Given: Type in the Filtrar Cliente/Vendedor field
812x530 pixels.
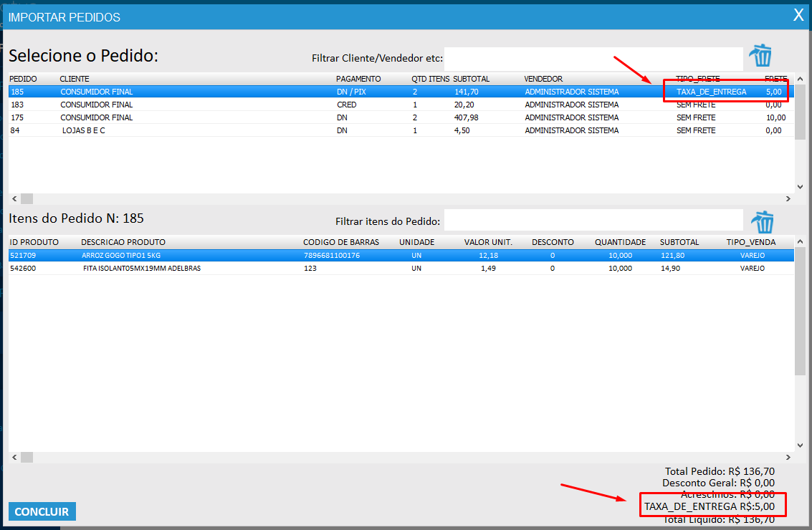Looking at the screenshot, I should (x=593, y=58).
